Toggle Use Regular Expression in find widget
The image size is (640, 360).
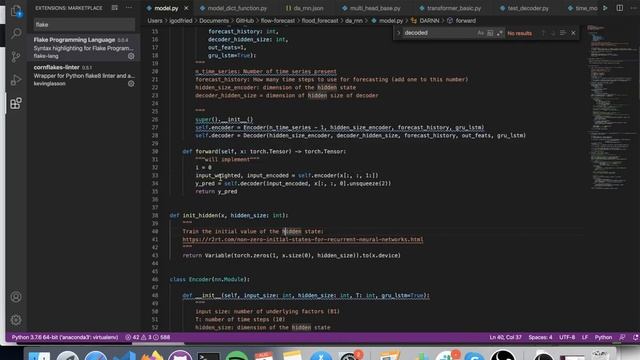pyautogui.click(x=500, y=33)
